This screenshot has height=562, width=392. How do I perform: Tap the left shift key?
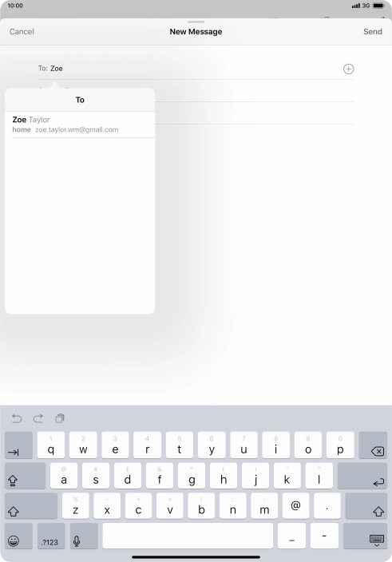click(x=31, y=506)
